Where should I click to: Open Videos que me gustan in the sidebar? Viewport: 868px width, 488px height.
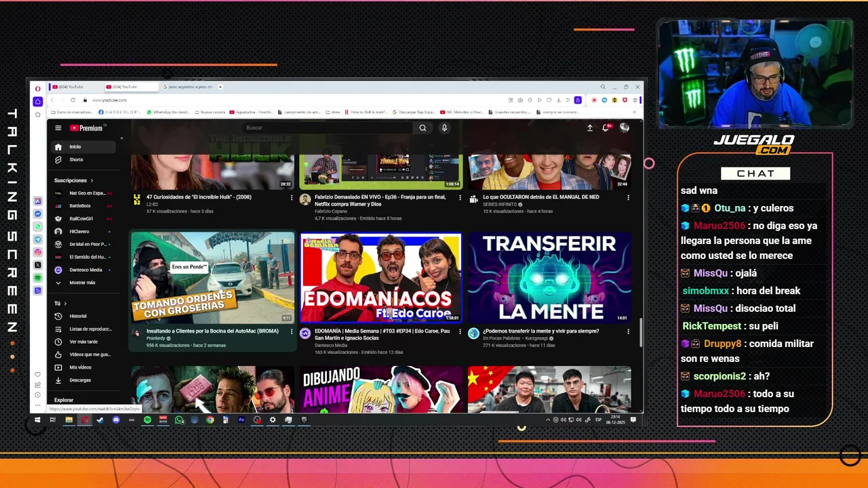pyautogui.click(x=84, y=354)
